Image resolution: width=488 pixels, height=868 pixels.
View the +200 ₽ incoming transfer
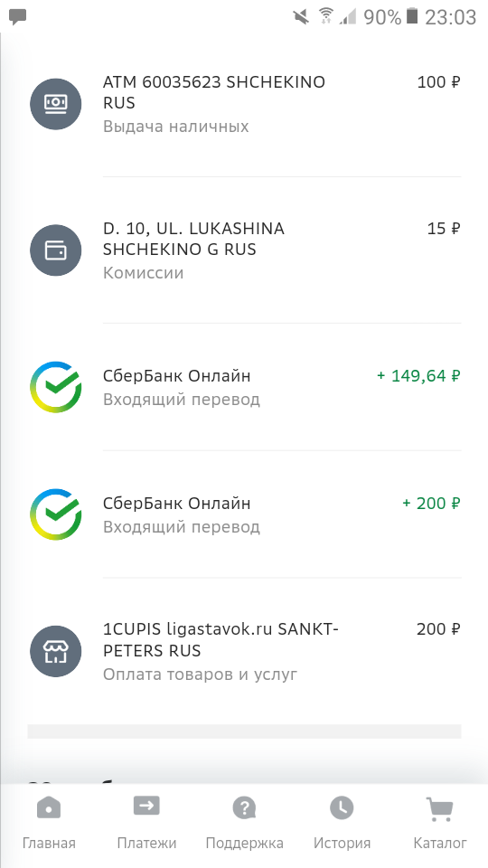pos(244,514)
